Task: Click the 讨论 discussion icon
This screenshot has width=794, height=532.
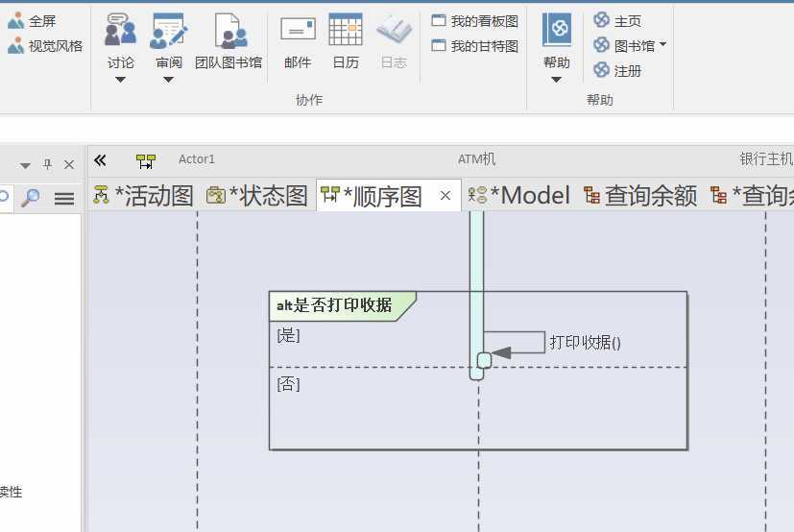Action: (x=121, y=30)
